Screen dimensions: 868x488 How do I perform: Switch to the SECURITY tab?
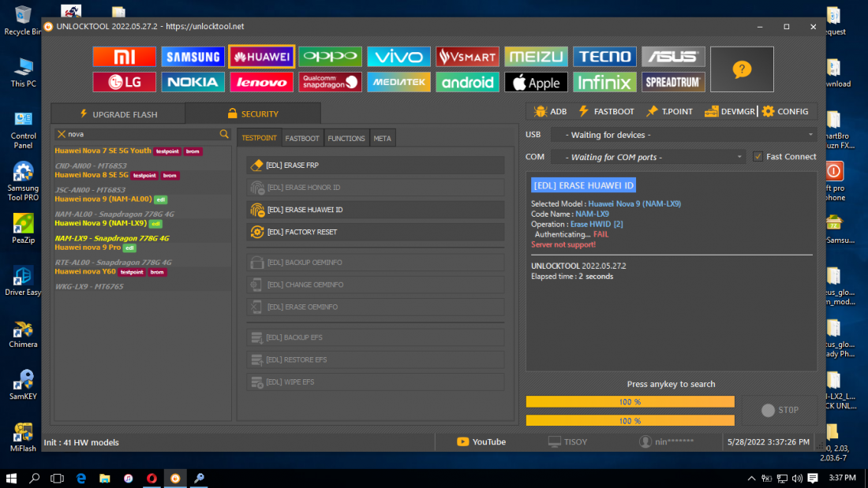pyautogui.click(x=253, y=114)
